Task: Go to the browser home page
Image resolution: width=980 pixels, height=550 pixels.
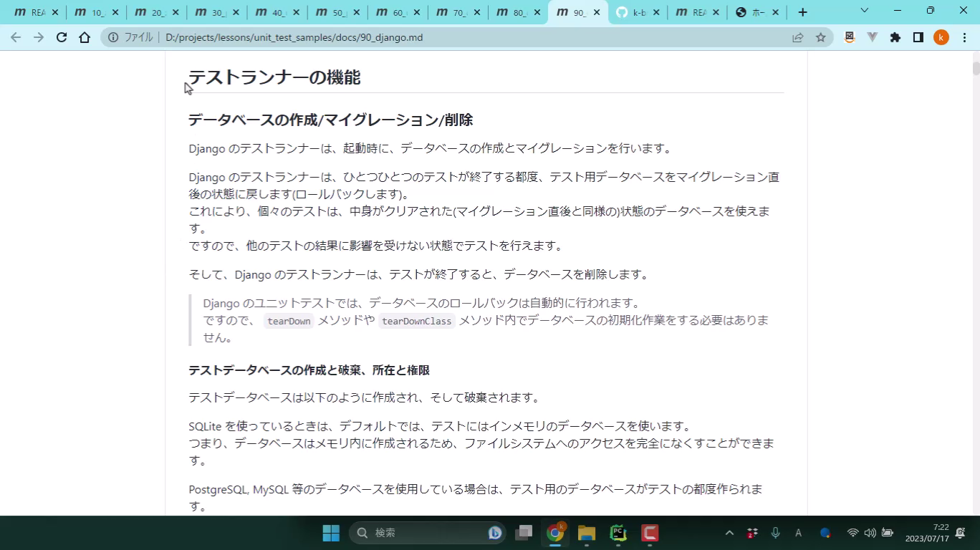Action: [x=85, y=37]
